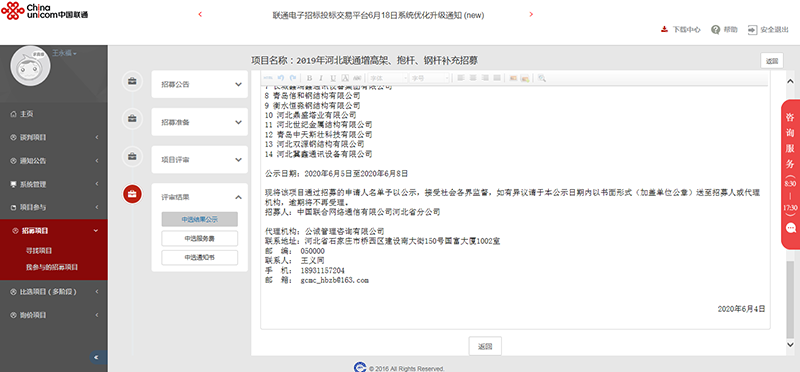Click the 返回 button below the editor

tap(485, 346)
